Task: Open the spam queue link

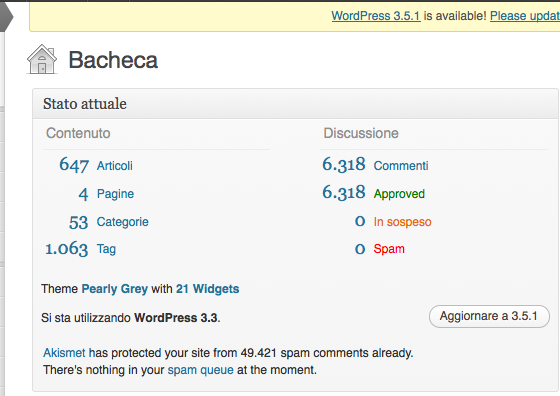Action: 200,370
